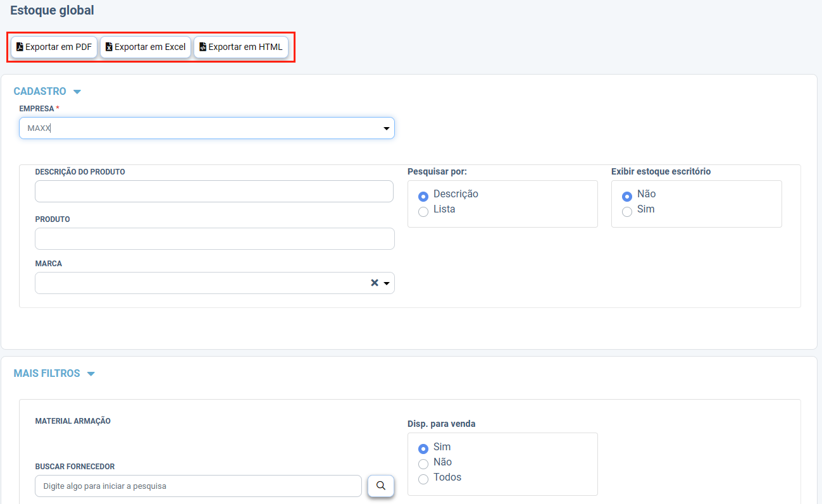This screenshot has height=504, width=822.
Task: Click the PDF file icon on the export button
Action: coord(20,47)
